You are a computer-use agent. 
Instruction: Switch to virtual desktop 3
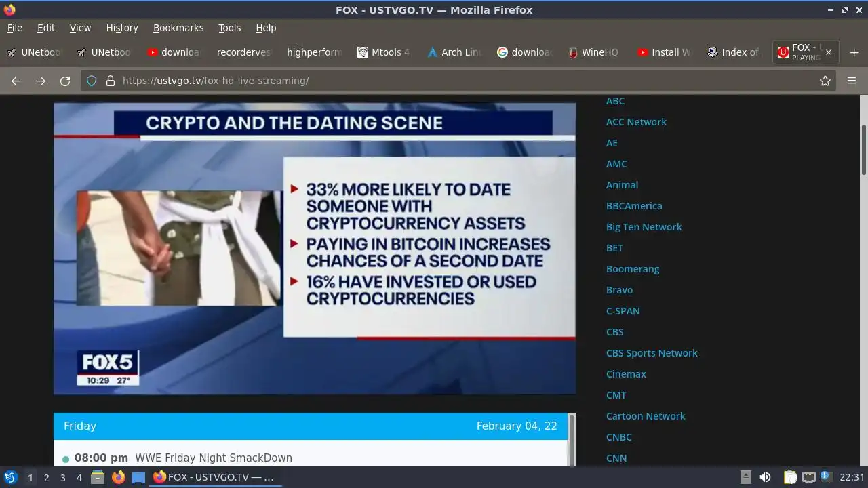pos(62,478)
